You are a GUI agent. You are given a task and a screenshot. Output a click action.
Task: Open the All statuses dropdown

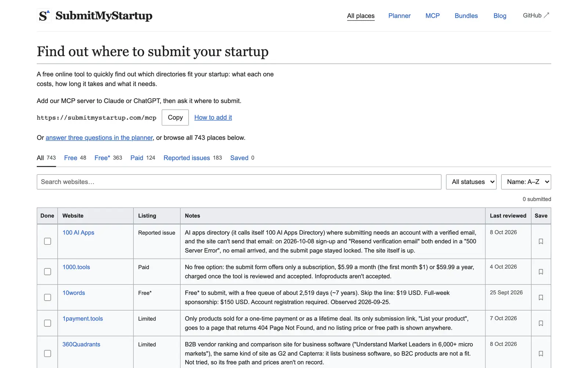point(471,182)
